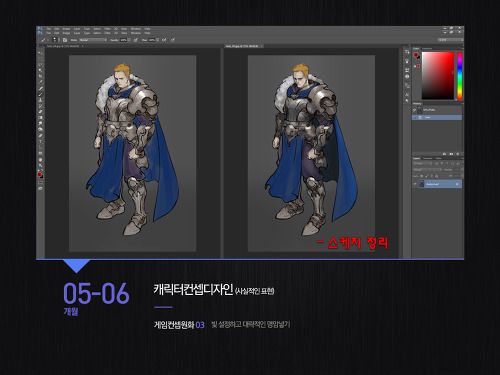Pick a shade in the red color field
This screenshot has width=500, height=375.
[438, 75]
